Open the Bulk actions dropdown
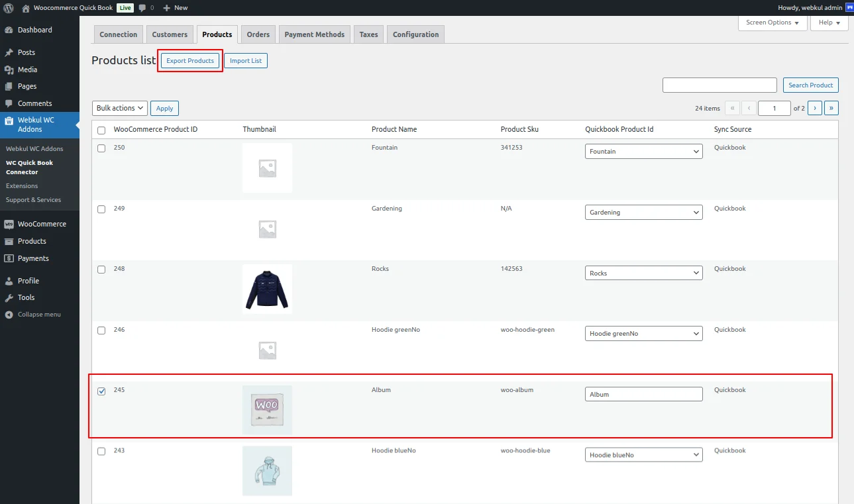Screen dimensions: 854x504 pyautogui.click(x=119, y=108)
